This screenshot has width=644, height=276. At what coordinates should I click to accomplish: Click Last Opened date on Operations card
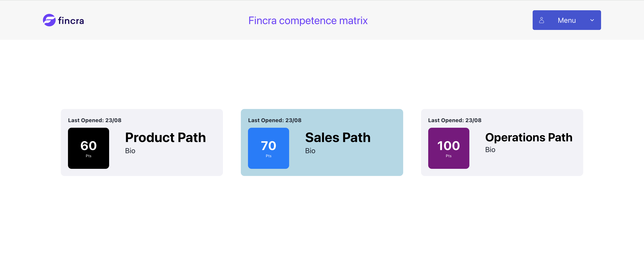455,120
